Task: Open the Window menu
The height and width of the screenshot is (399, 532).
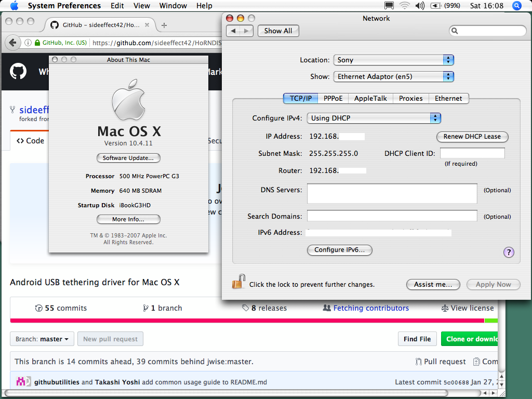Action: [x=173, y=6]
